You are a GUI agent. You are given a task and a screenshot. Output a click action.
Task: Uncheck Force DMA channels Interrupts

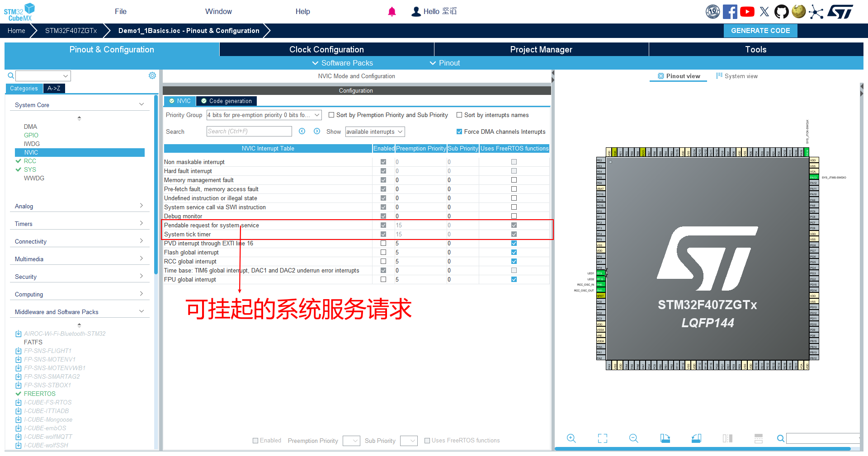pos(459,132)
